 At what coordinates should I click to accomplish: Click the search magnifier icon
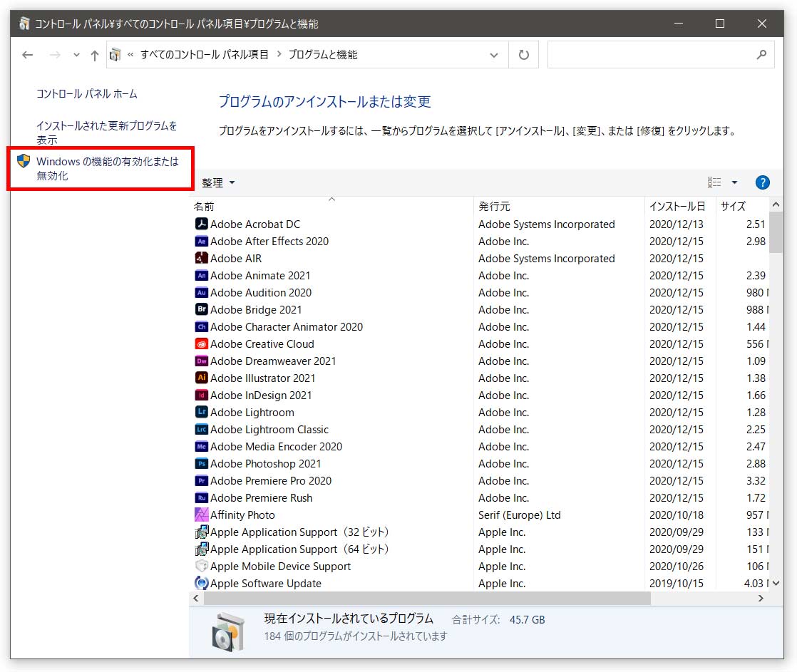761,54
